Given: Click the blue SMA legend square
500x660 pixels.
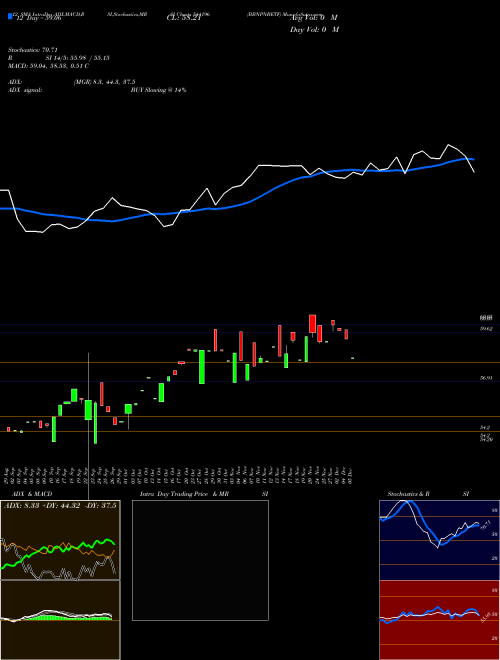Looking at the screenshot, I should point(10,16).
